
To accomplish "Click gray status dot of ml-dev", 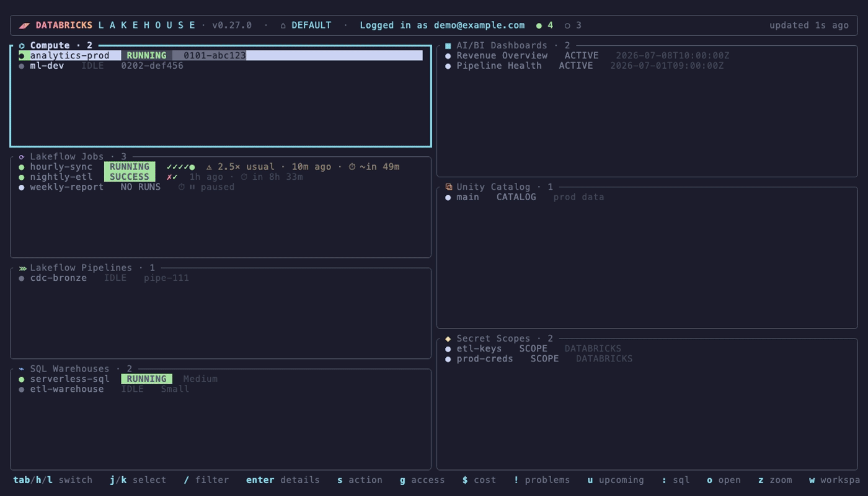I will point(22,66).
